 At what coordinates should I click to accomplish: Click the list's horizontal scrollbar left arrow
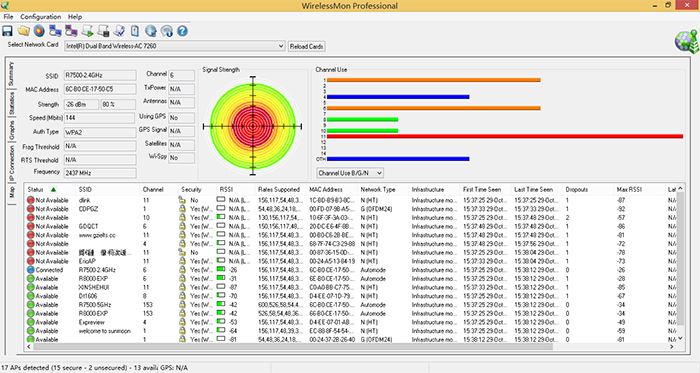29,347
